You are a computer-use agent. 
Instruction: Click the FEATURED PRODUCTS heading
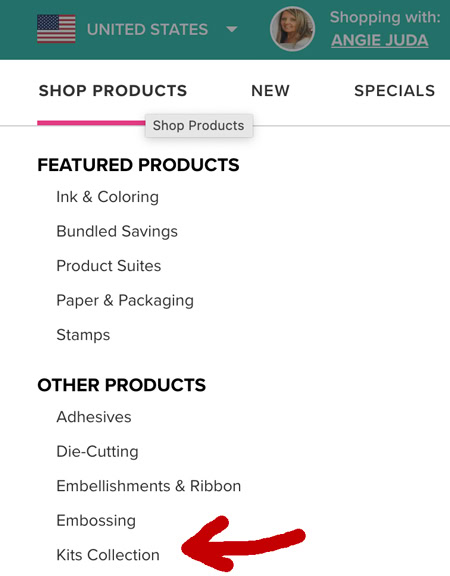point(138,165)
